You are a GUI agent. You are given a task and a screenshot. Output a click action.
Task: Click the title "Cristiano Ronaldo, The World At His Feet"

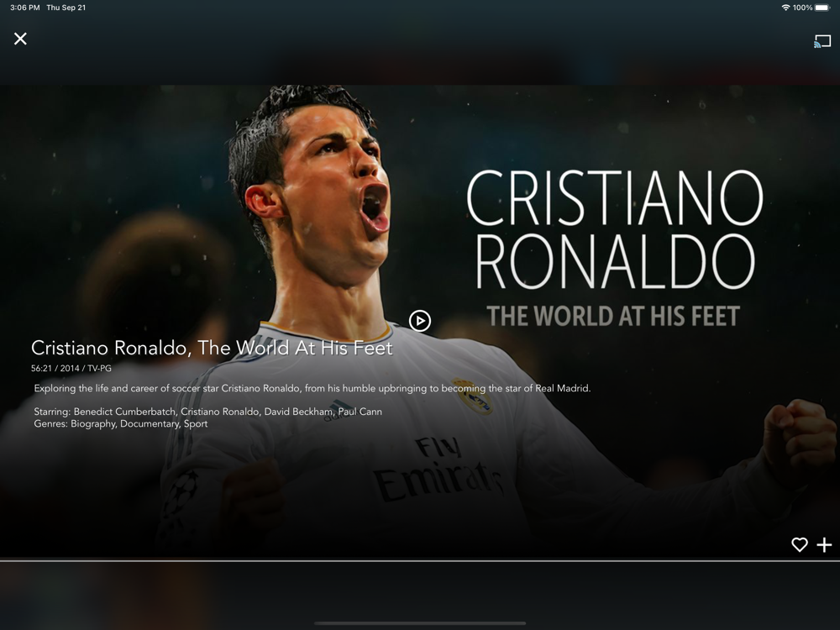212,349
